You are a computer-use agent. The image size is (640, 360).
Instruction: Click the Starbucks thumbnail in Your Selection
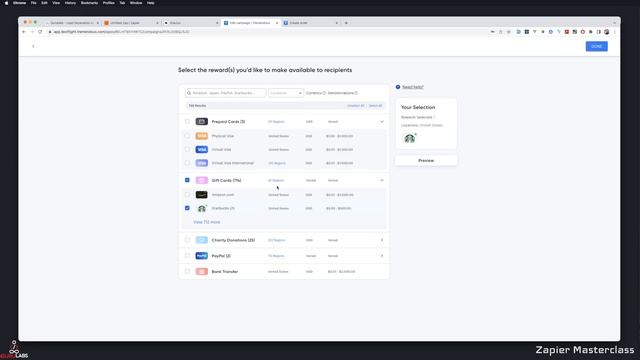point(409,138)
